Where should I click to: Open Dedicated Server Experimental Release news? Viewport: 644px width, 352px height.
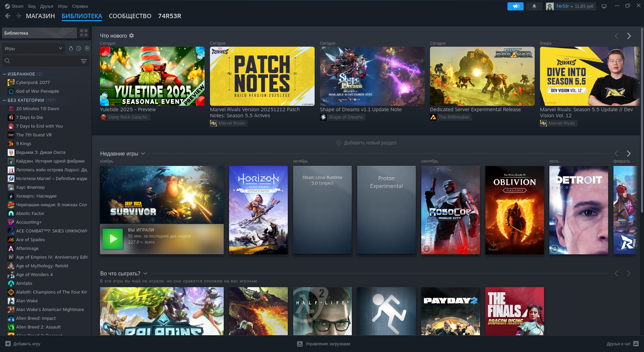(475, 109)
